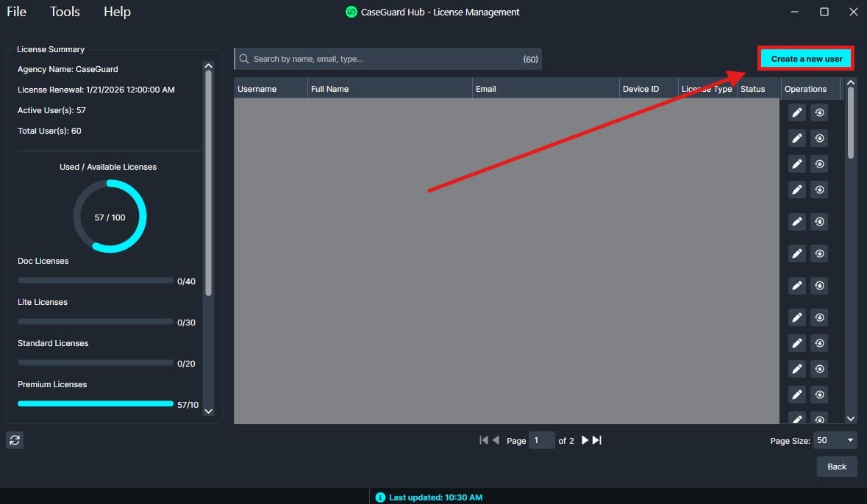Viewport: 867px width, 504px height.
Task: Jump to the last page of users
Action: click(x=597, y=440)
